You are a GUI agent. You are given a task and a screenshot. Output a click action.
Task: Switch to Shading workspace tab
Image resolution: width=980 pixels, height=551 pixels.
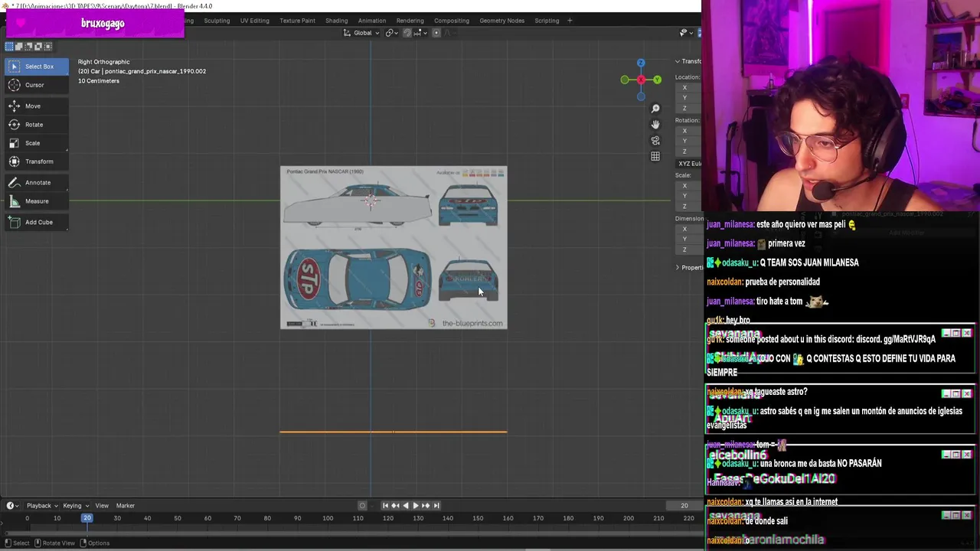(x=336, y=21)
